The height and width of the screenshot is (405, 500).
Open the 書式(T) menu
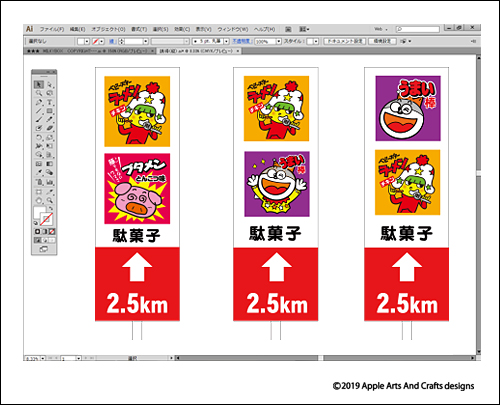[x=139, y=29]
